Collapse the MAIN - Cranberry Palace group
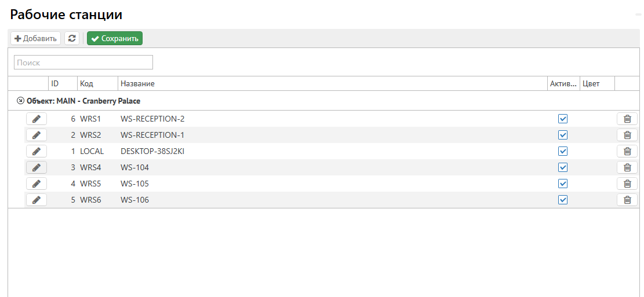Image resolution: width=644 pixels, height=297 pixels. pos(21,101)
